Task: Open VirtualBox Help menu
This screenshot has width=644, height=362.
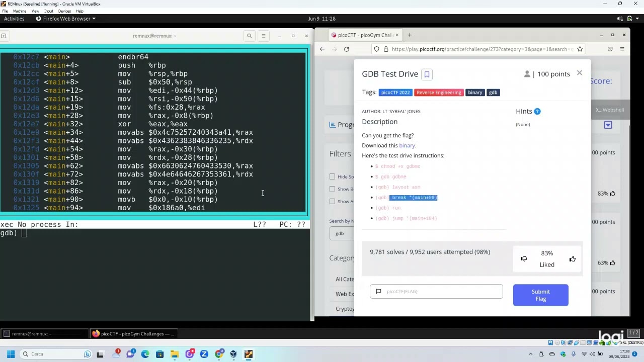Action: [x=79, y=11]
